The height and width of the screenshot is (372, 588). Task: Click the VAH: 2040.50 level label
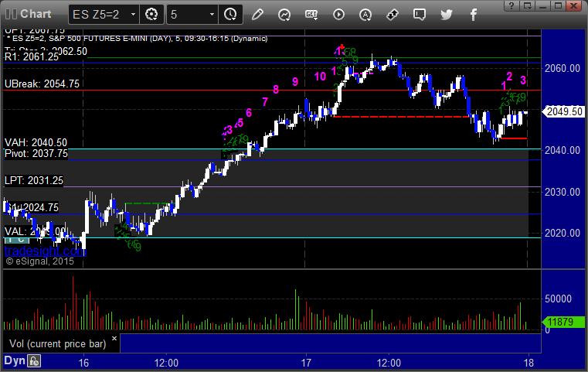[x=36, y=142]
